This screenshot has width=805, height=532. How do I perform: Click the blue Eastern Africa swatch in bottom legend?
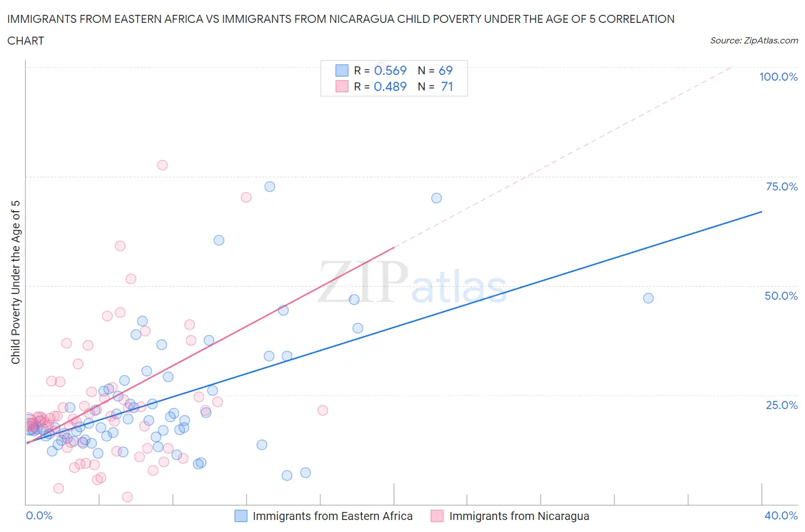tap(241, 516)
